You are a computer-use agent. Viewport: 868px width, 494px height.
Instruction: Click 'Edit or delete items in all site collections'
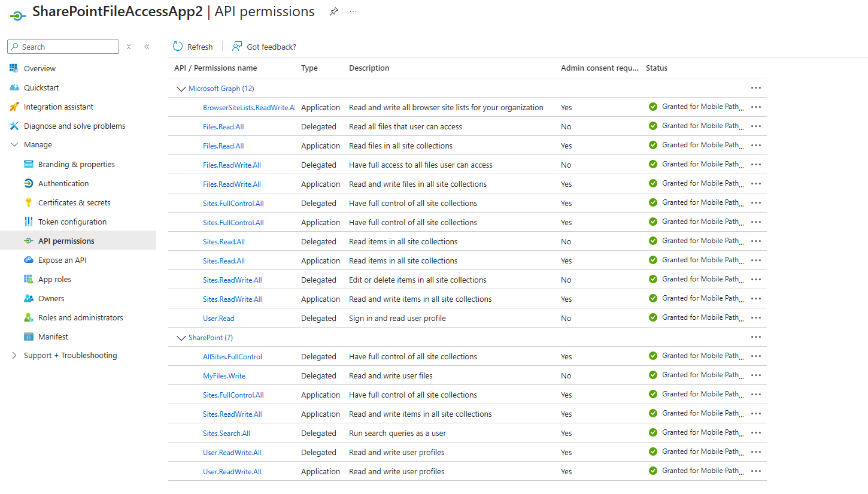tap(418, 280)
